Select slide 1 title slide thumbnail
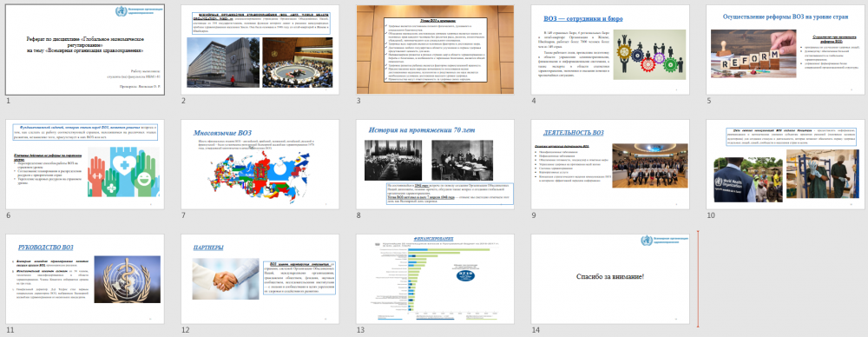 pos(85,50)
